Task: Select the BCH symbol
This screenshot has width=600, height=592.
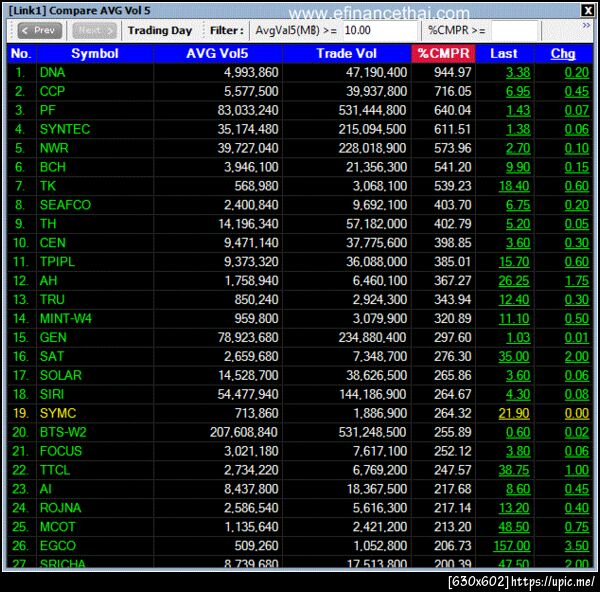Action: (x=53, y=167)
